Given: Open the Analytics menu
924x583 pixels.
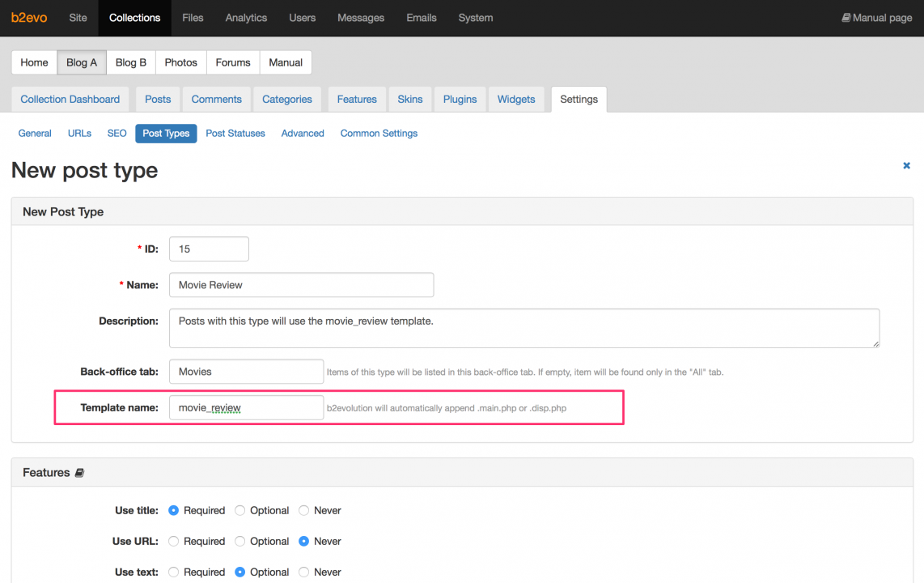Looking at the screenshot, I should 246,18.
